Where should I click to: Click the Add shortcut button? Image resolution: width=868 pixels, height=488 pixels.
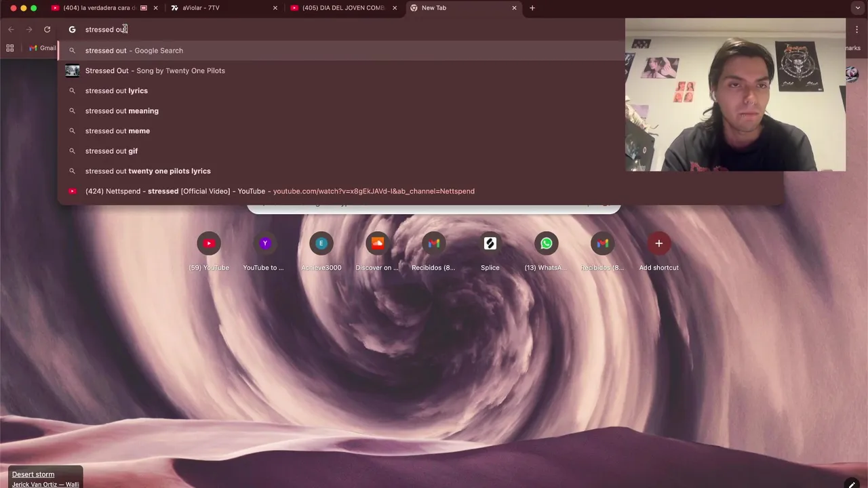pyautogui.click(x=658, y=251)
